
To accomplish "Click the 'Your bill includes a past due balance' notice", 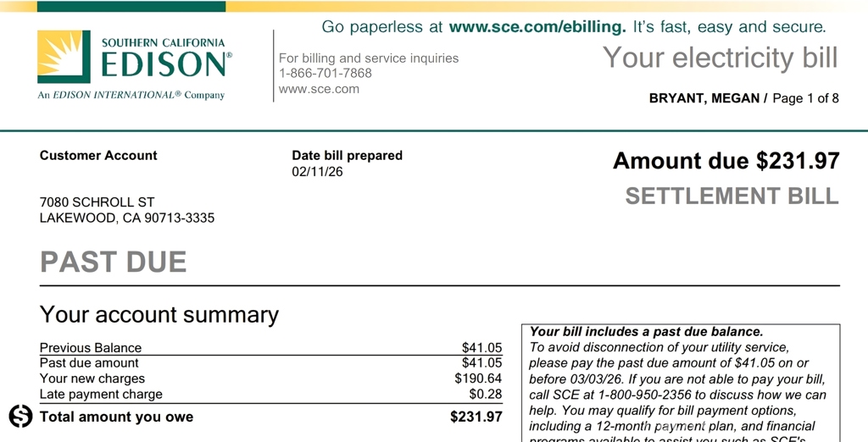I will [646, 332].
